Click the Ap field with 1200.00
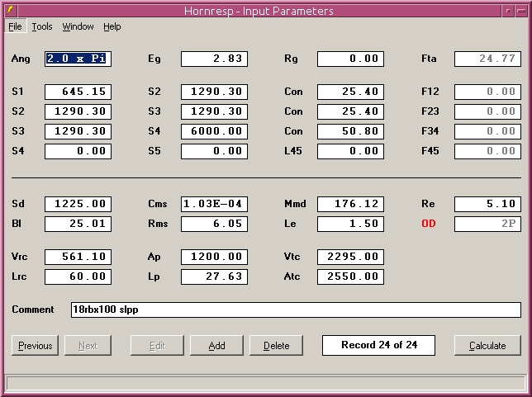The width and height of the screenshot is (532, 397). coord(215,257)
